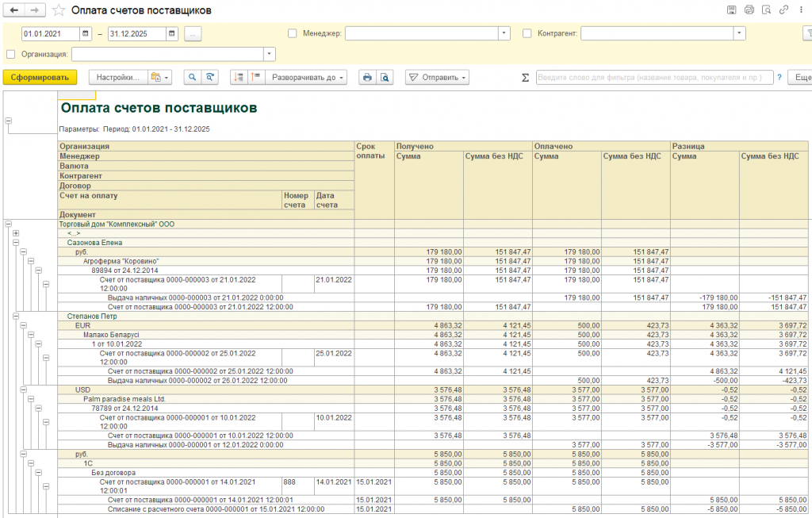Open the Разворачивать до dropdown
This screenshot has height=518, width=812.
click(308, 77)
